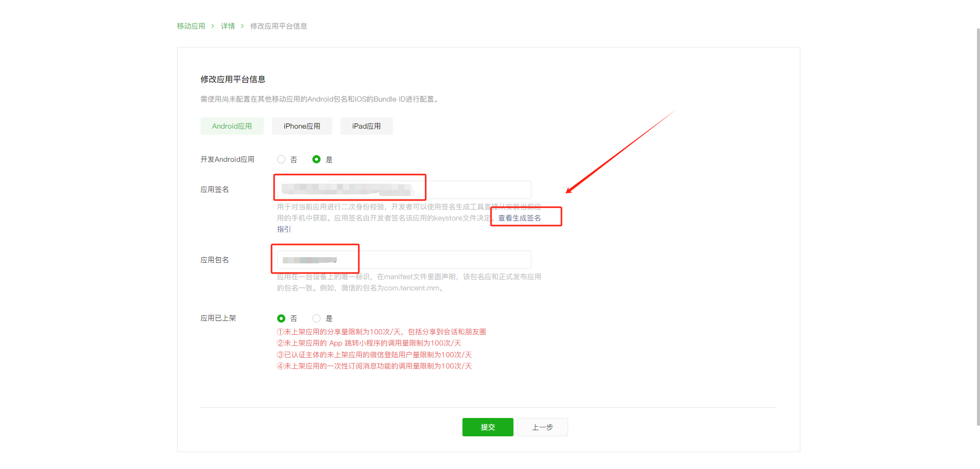Click the 修改应用平台信息 section heading
Viewport: 980px width, 469px height.
[233, 79]
